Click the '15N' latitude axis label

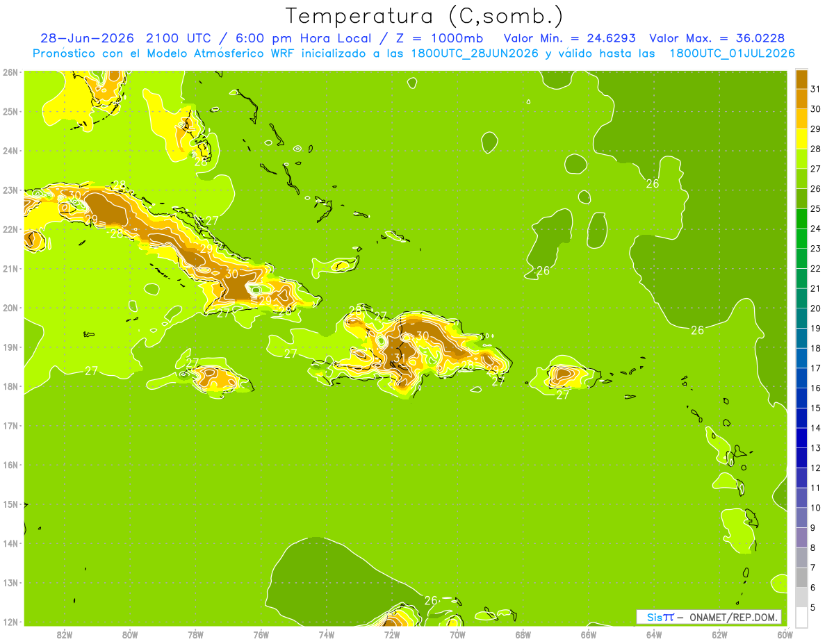(10, 504)
